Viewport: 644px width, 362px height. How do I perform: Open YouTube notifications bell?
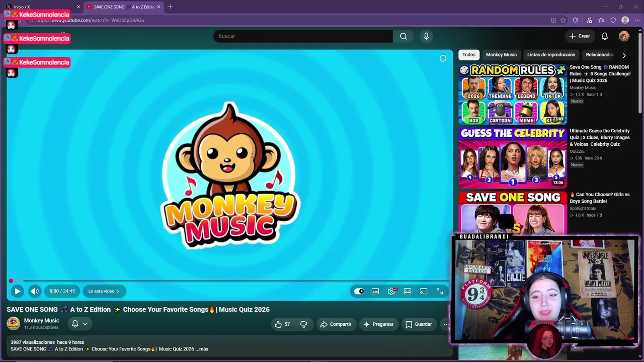605,36
